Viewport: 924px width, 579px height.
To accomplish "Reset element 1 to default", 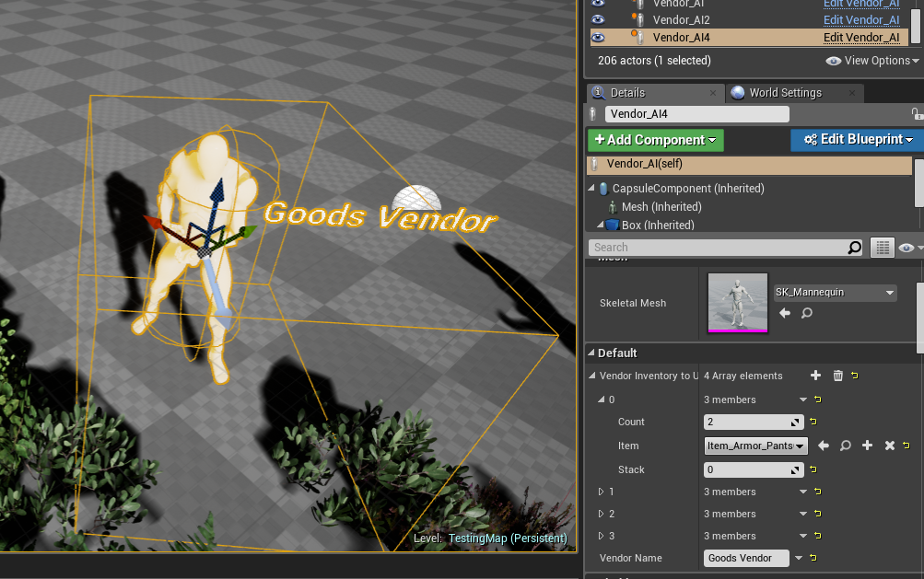I will [818, 491].
